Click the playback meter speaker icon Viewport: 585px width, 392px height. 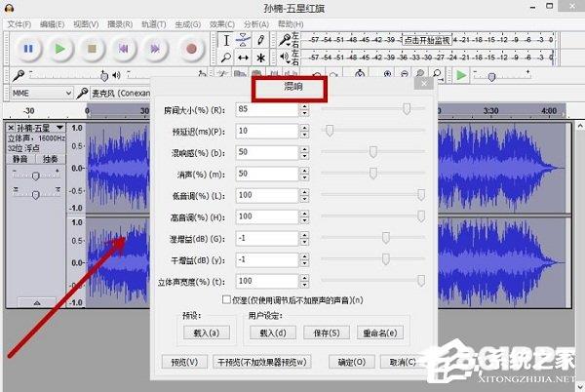285,58
